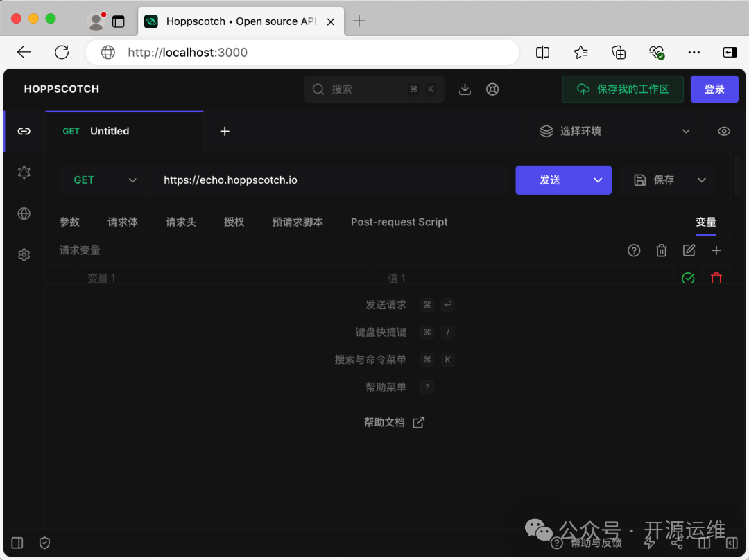Open the bulk edit pencil icon

(x=689, y=250)
